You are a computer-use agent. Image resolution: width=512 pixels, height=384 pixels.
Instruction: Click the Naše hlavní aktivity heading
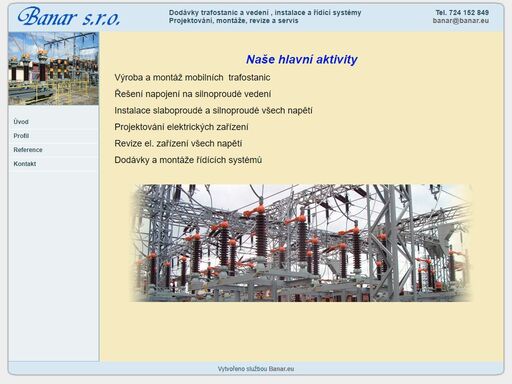[302, 60]
